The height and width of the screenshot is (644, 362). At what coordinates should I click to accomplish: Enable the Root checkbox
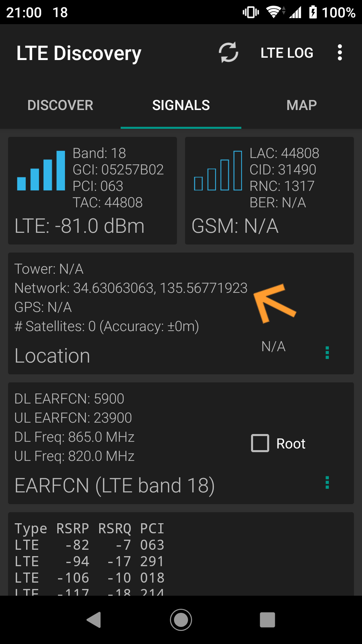(x=260, y=443)
